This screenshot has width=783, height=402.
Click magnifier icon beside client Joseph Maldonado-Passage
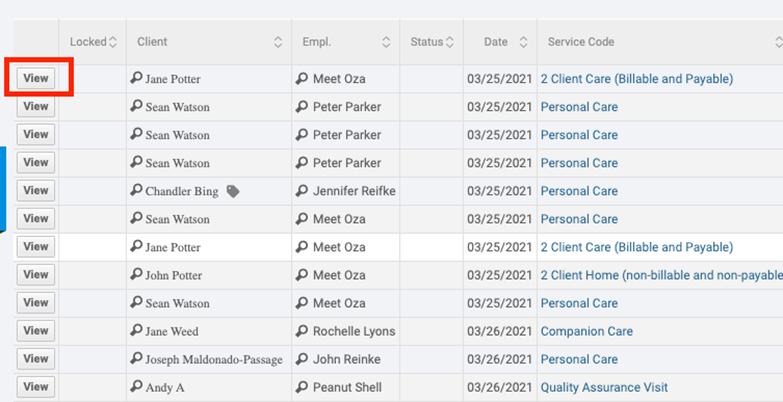click(137, 359)
